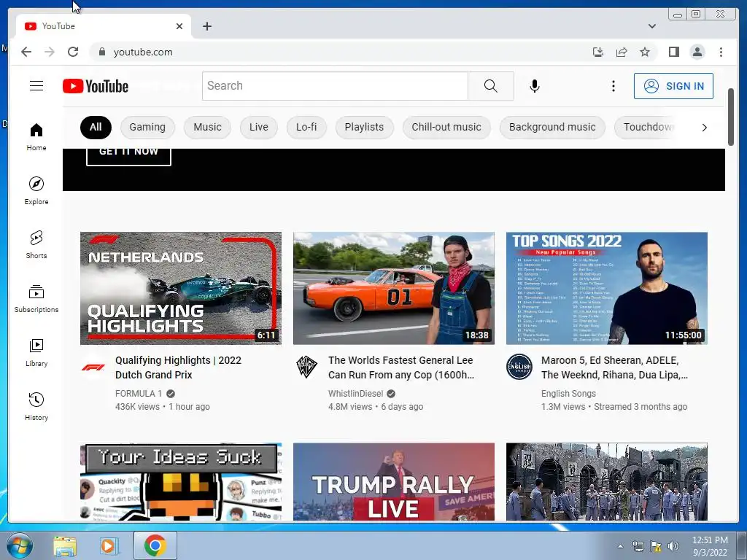Screen dimensions: 747x560
Task: Go to Home in sidebar
Action: click(x=36, y=137)
